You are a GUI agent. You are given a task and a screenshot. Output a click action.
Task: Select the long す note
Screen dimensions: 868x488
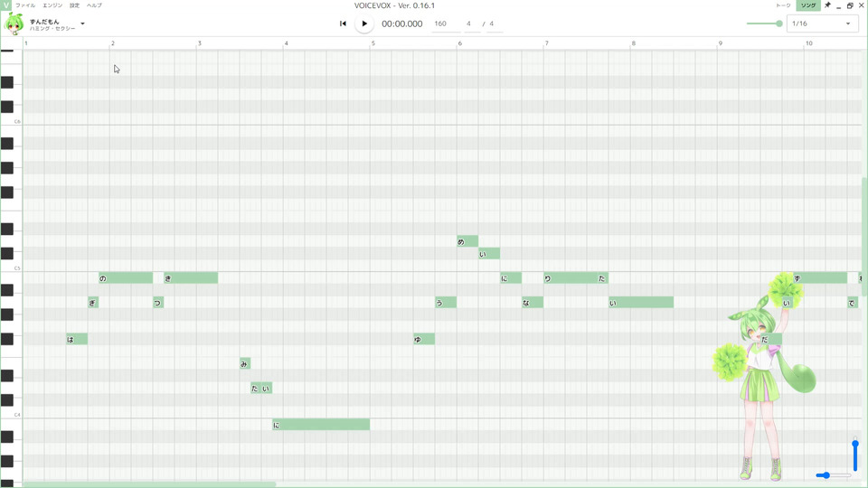pos(820,278)
